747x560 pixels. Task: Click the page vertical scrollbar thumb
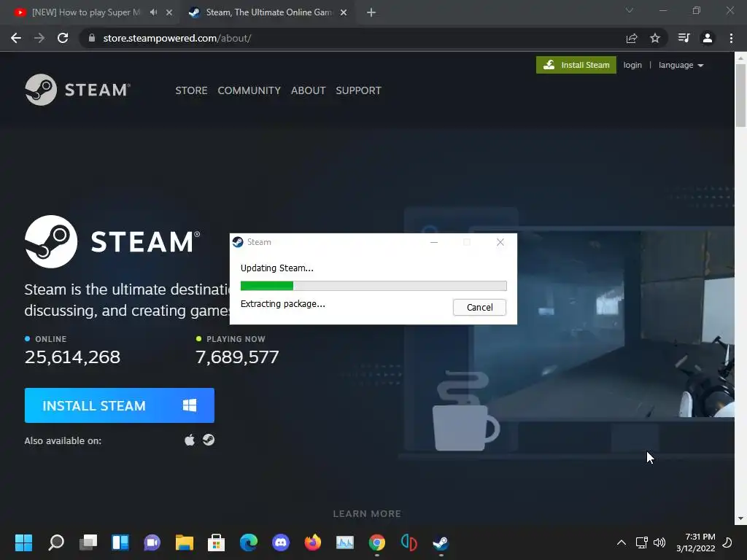(x=740, y=96)
